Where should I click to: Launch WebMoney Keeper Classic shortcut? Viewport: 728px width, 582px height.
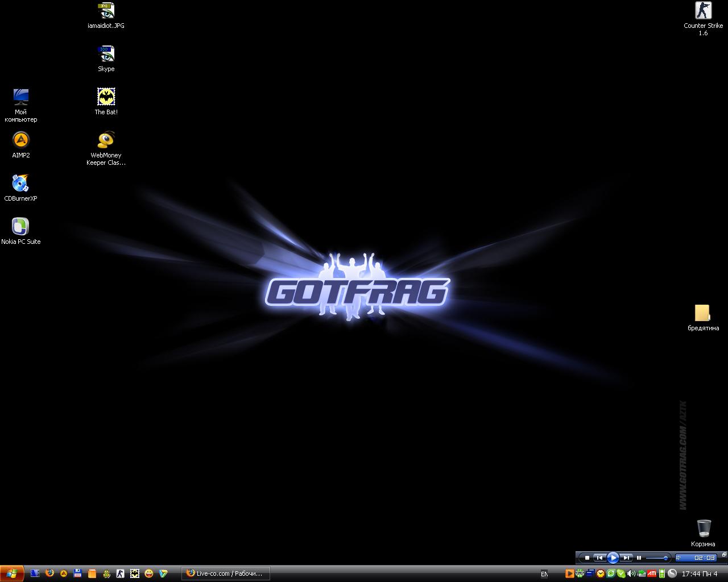(x=106, y=140)
